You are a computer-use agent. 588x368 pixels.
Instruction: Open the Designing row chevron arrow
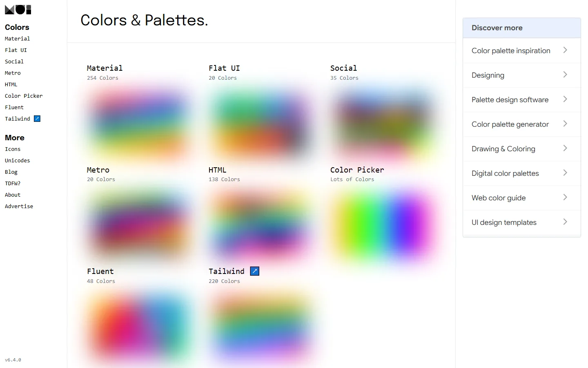click(x=565, y=74)
